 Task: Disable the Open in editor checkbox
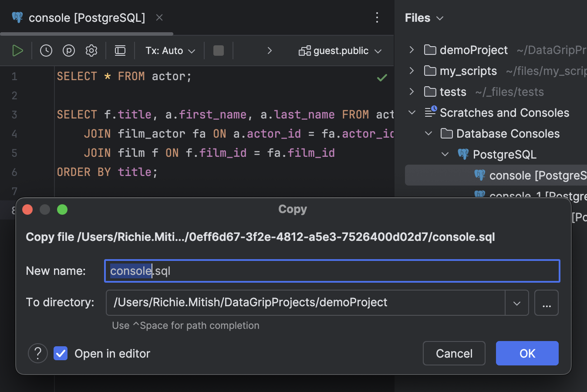pos(60,353)
